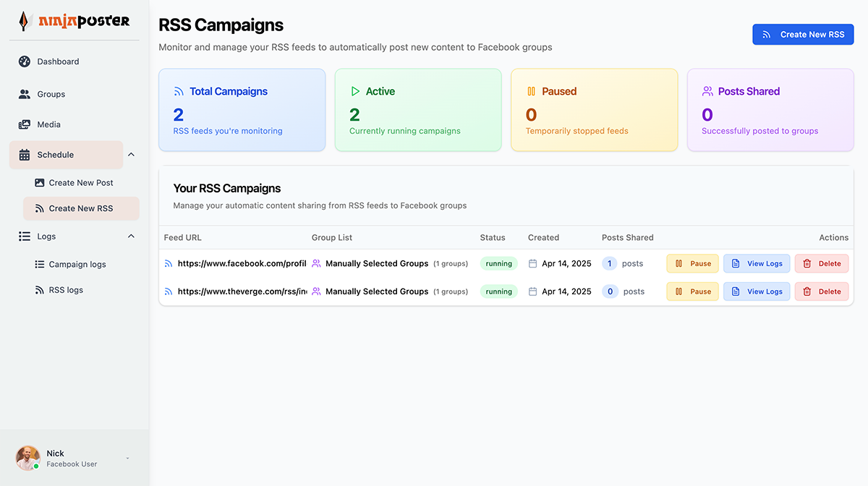Delete the facebook.com campaign
Viewport: 868px width, 486px height.
[822, 264]
